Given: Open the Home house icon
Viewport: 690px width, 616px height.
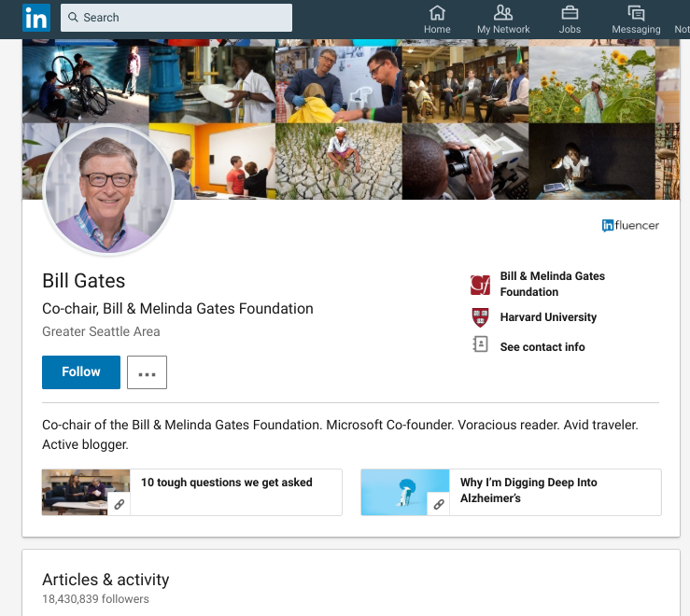Looking at the screenshot, I should (437, 13).
